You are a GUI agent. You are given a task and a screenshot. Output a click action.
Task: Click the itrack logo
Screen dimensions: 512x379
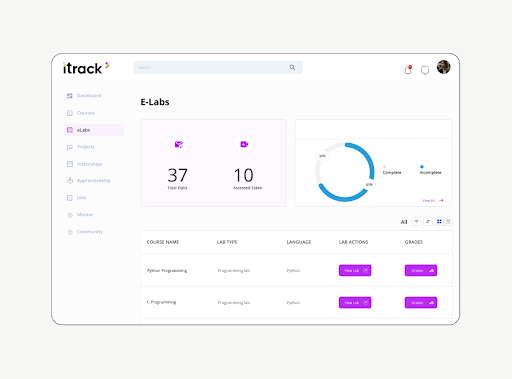[x=86, y=68]
